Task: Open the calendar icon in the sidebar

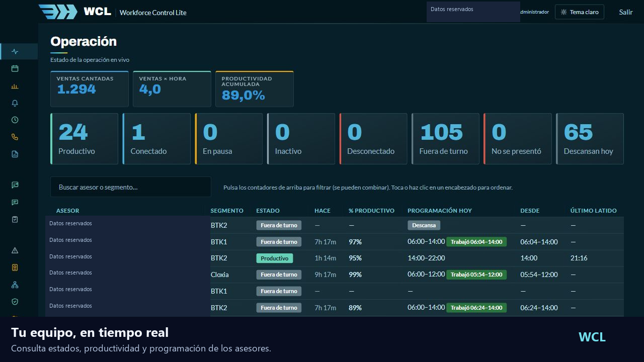Action: click(15, 68)
